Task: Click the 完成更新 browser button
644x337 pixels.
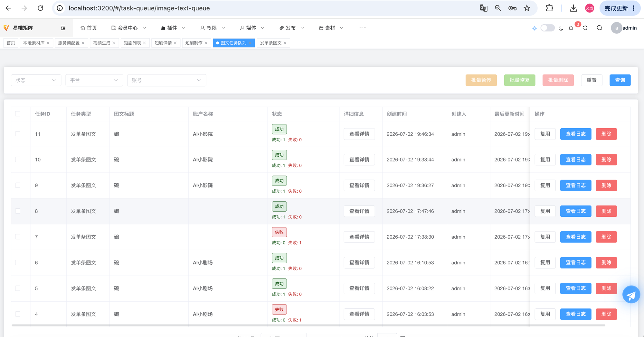Action: point(620,8)
